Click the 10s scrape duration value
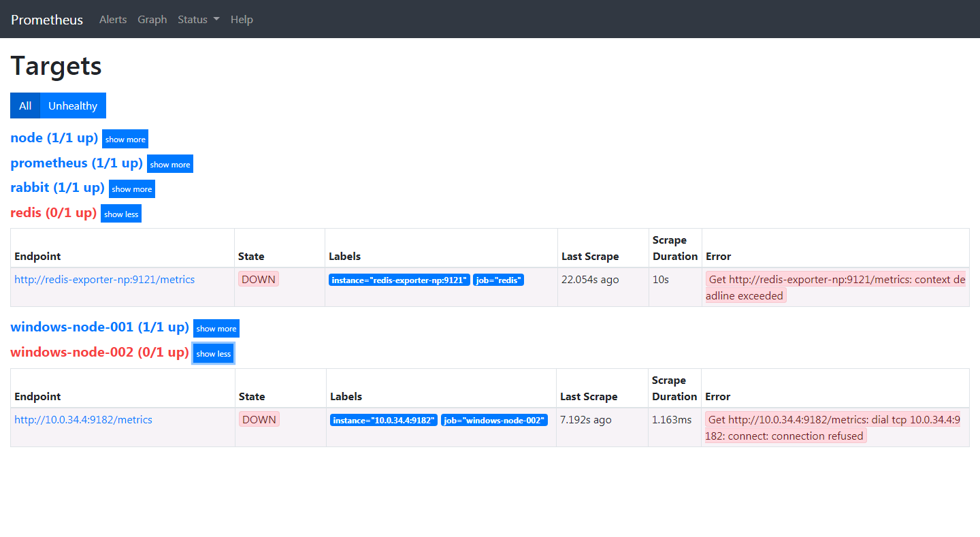The width and height of the screenshot is (980, 537). pos(661,279)
